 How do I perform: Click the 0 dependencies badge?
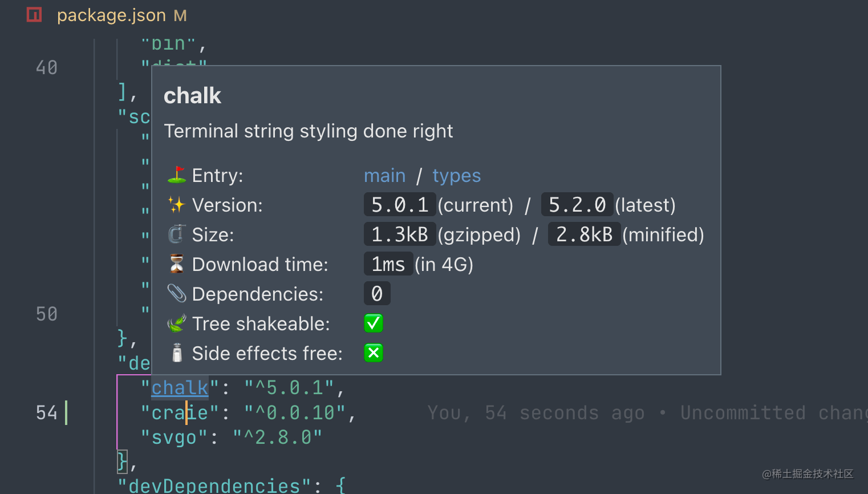click(x=377, y=293)
